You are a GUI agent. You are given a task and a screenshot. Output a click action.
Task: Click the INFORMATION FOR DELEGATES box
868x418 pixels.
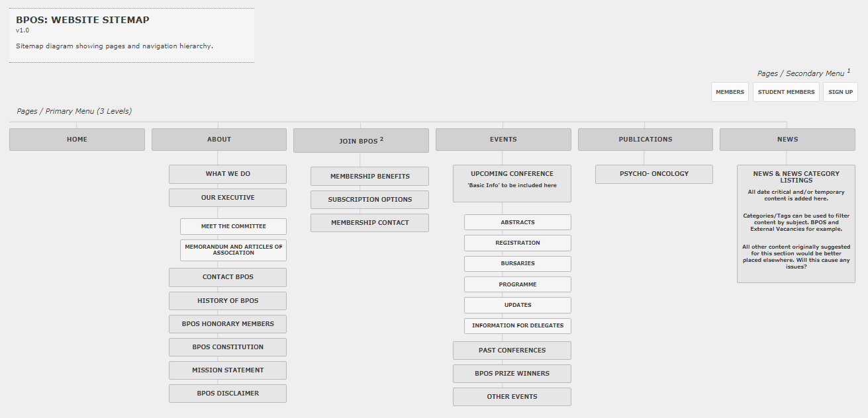[x=517, y=325]
